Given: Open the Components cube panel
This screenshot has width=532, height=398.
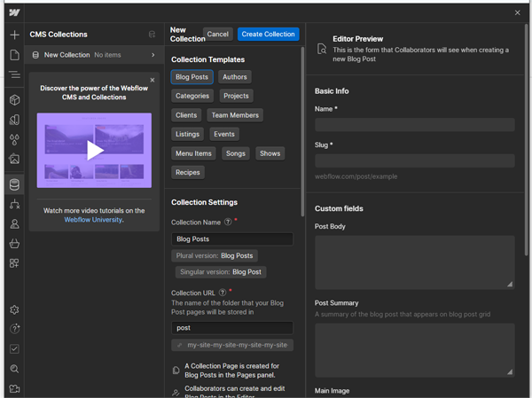Looking at the screenshot, I should tap(14, 100).
